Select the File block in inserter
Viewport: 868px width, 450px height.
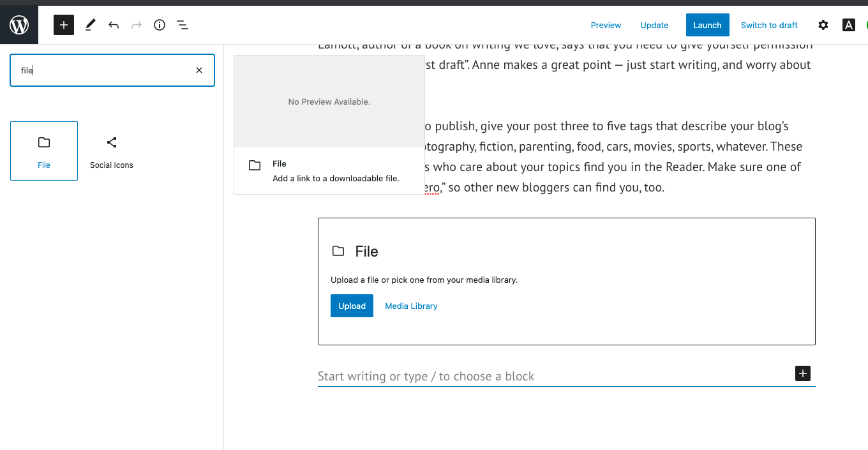click(44, 151)
